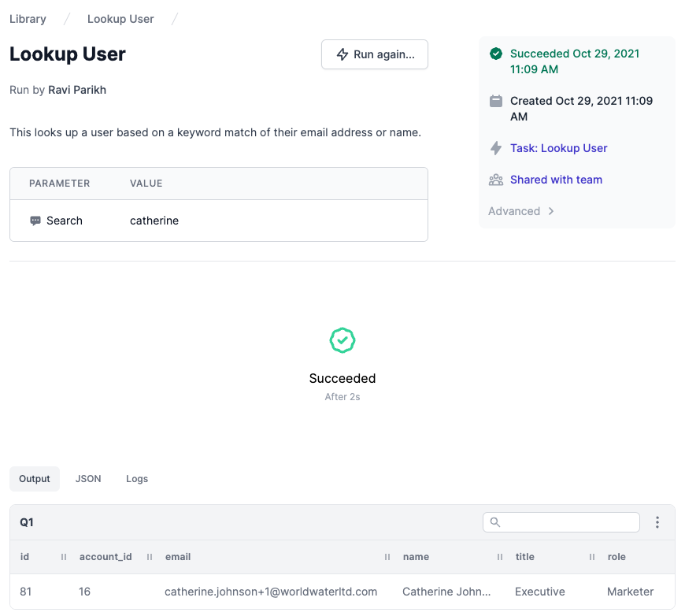Click the column handle after account_id header
The image size is (685, 616).
coord(150,557)
